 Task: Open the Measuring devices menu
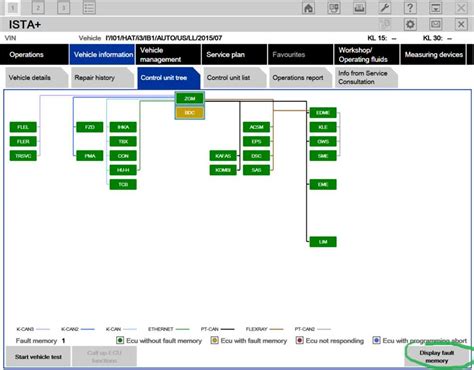[x=433, y=55]
